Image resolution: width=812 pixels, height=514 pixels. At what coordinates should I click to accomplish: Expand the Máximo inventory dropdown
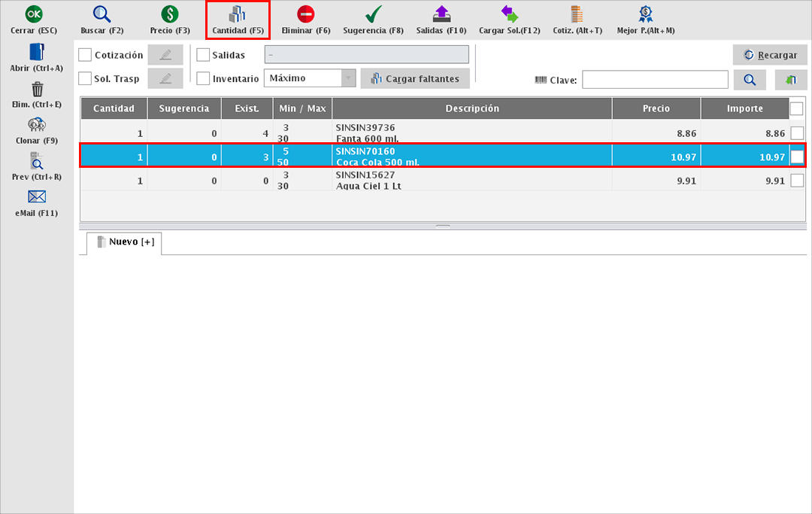347,78
